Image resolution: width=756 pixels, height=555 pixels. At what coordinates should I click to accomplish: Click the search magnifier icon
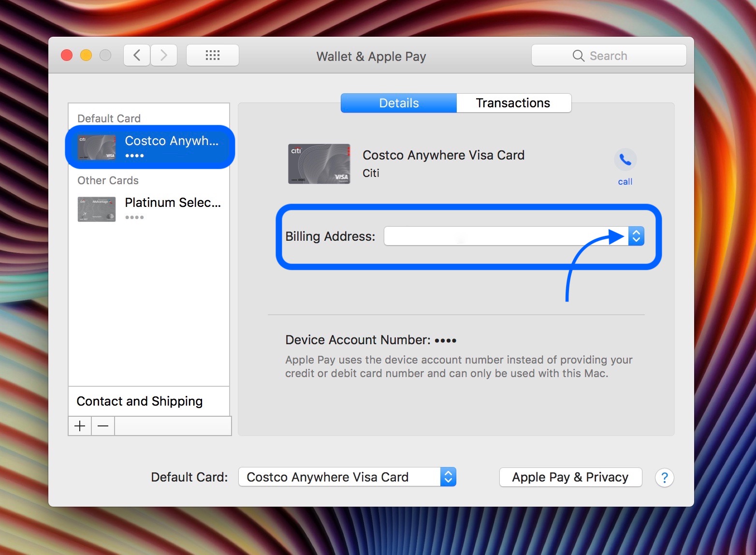coord(578,55)
